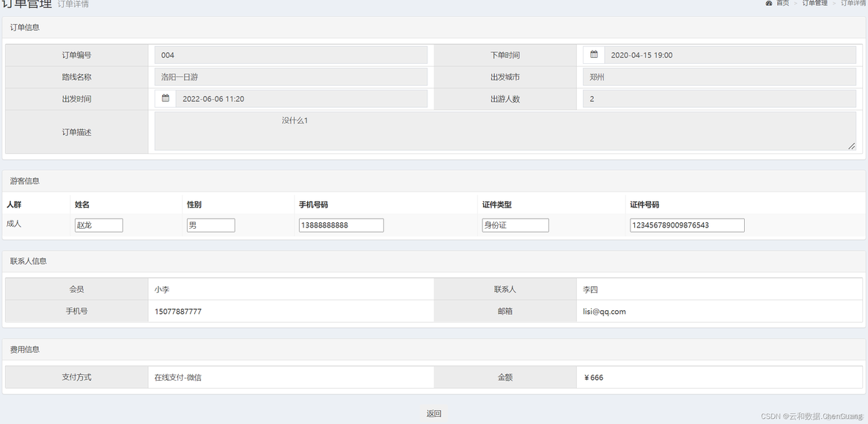Click the order number field showing 004

click(290, 54)
